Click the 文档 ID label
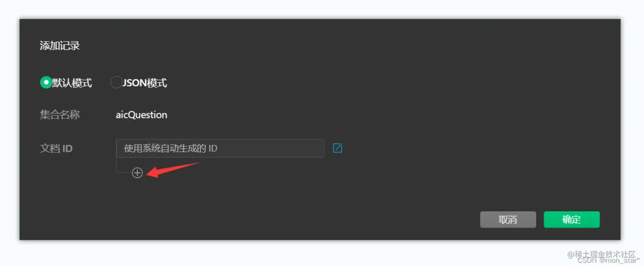 tap(56, 148)
